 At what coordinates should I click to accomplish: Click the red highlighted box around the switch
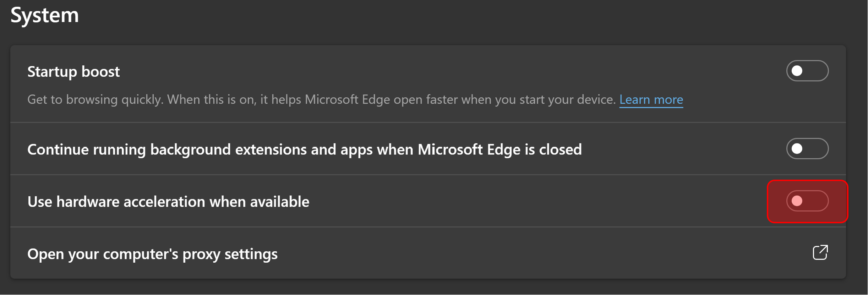click(807, 201)
